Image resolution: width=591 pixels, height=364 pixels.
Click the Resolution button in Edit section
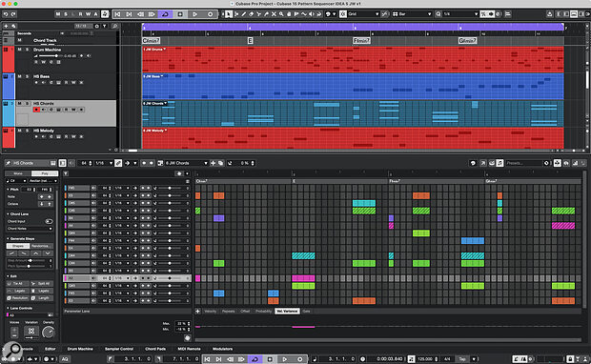pyautogui.click(x=17, y=298)
